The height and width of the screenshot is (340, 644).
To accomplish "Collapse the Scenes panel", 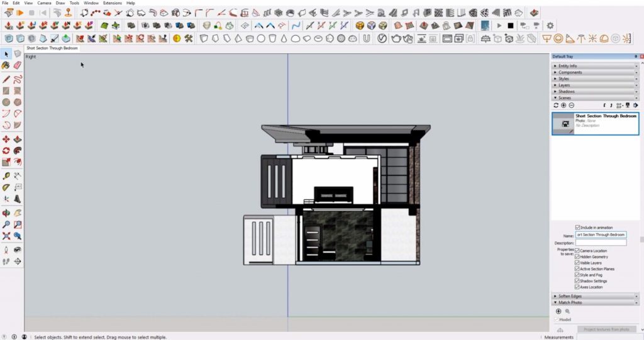I will point(595,98).
